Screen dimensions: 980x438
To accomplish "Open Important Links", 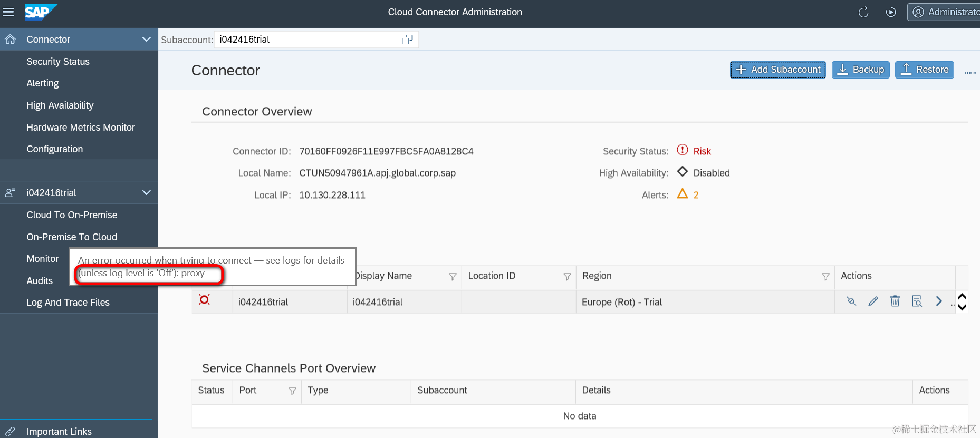I will point(59,432).
